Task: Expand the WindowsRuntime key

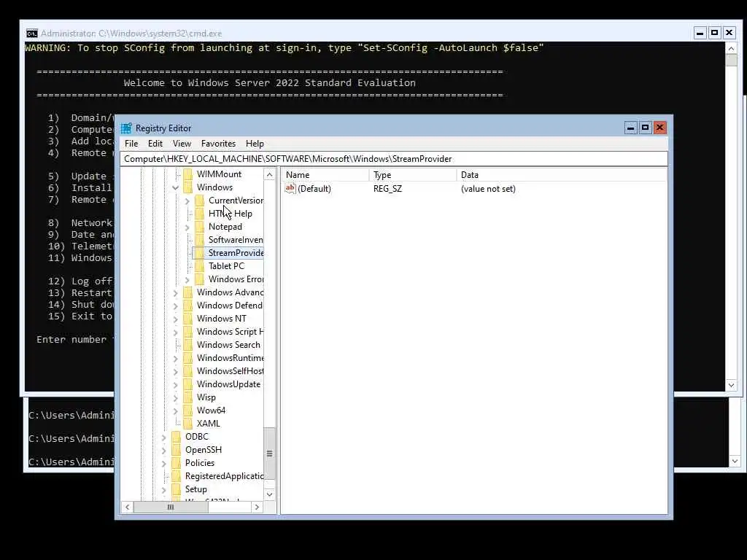Action: [x=175, y=358]
